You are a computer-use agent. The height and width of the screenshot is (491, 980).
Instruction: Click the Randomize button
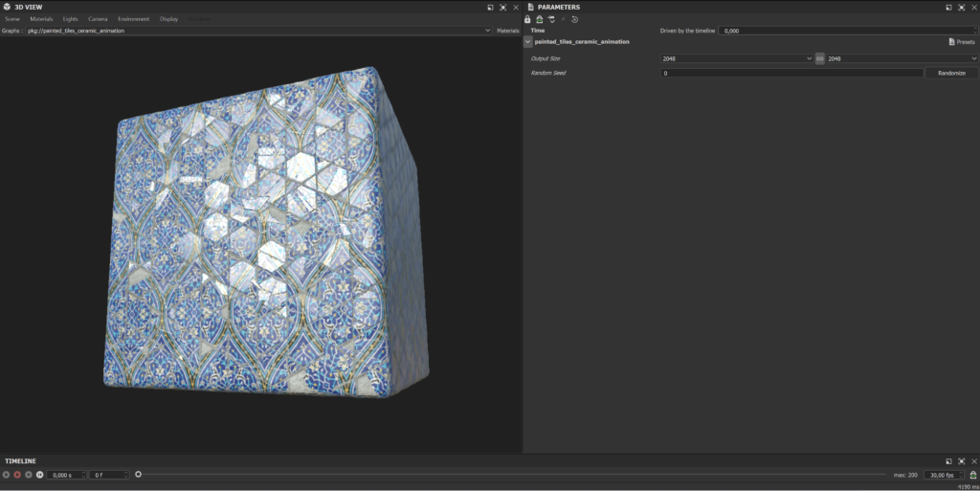[950, 73]
